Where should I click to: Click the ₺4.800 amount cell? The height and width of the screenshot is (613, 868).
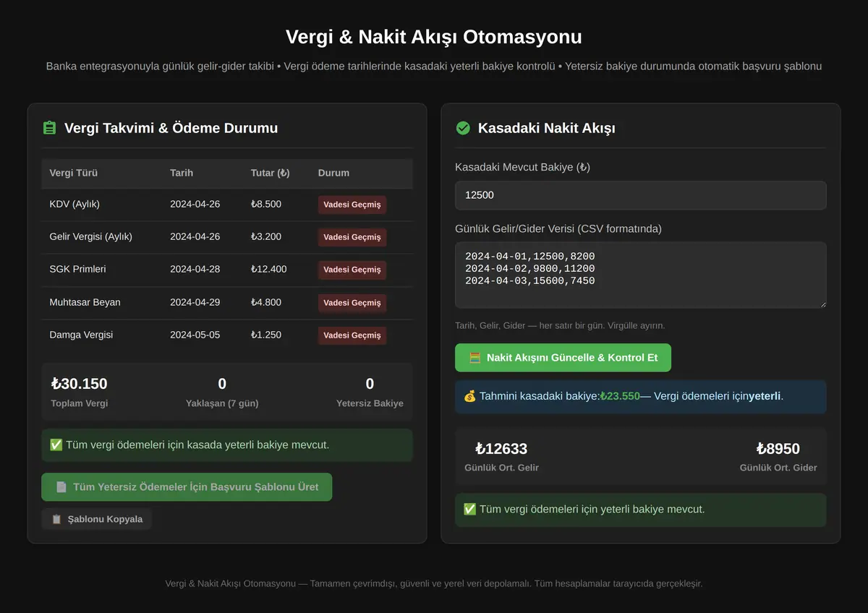pyautogui.click(x=266, y=302)
